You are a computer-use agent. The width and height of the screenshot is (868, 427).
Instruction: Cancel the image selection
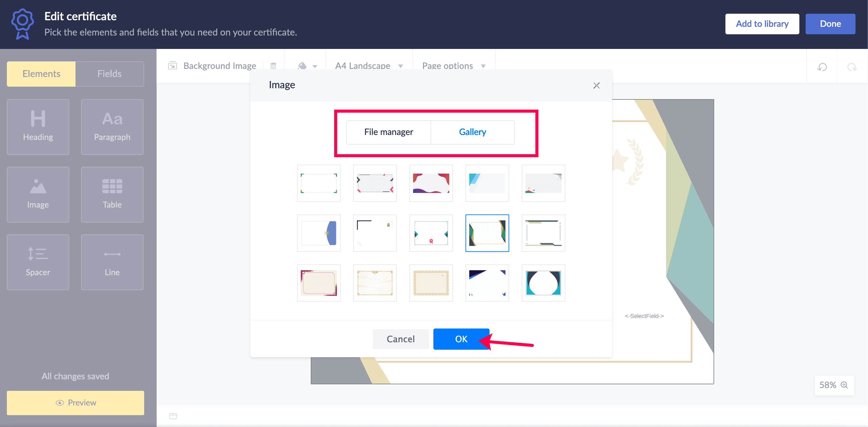(401, 339)
